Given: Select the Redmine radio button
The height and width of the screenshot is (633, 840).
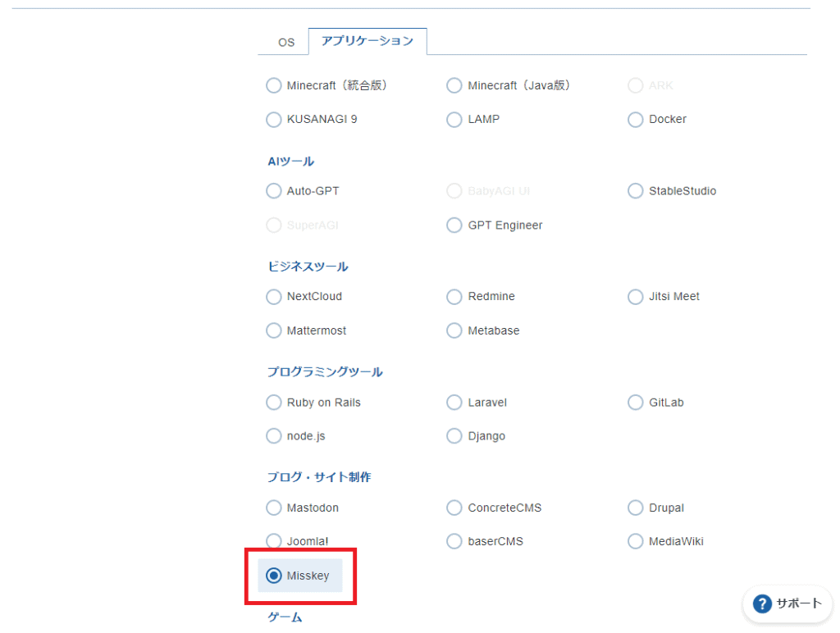Looking at the screenshot, I should coord(454,297).
